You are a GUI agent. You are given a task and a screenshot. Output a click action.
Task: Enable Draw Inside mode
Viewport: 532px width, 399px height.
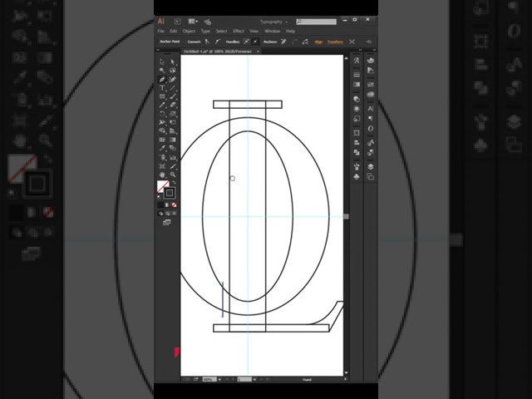click(174, 214)
